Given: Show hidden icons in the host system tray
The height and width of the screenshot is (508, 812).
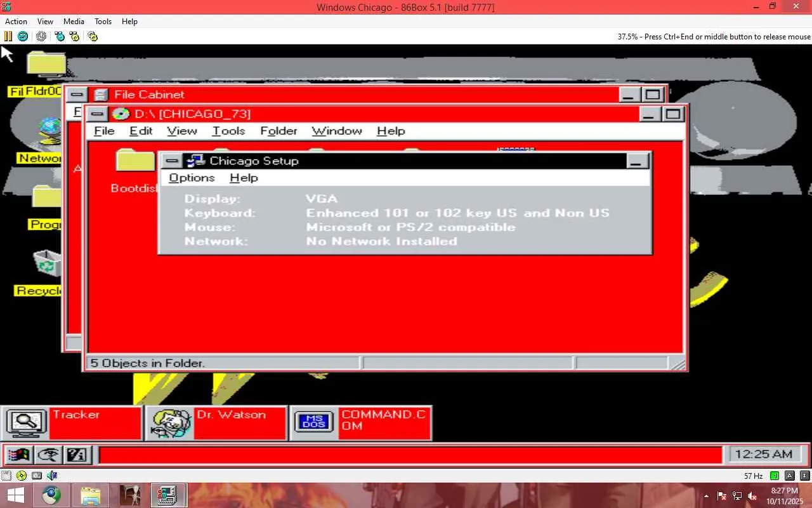Looking at the screenshot, I should pyautogui.click(x=707, y=495).
